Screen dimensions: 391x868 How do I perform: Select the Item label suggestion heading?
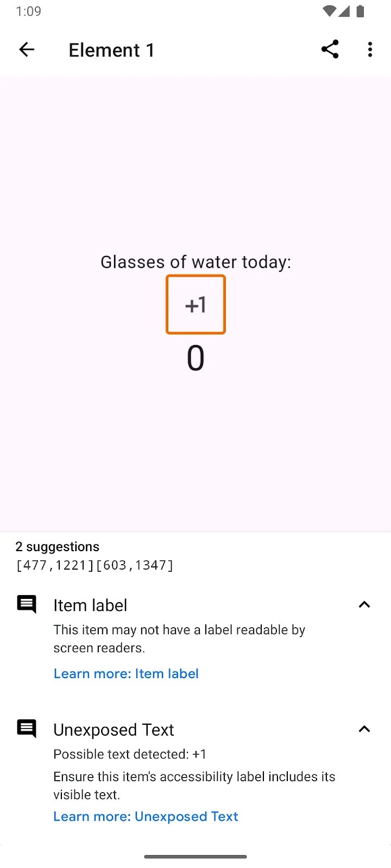pyautogui.click(x=90, y=605)
